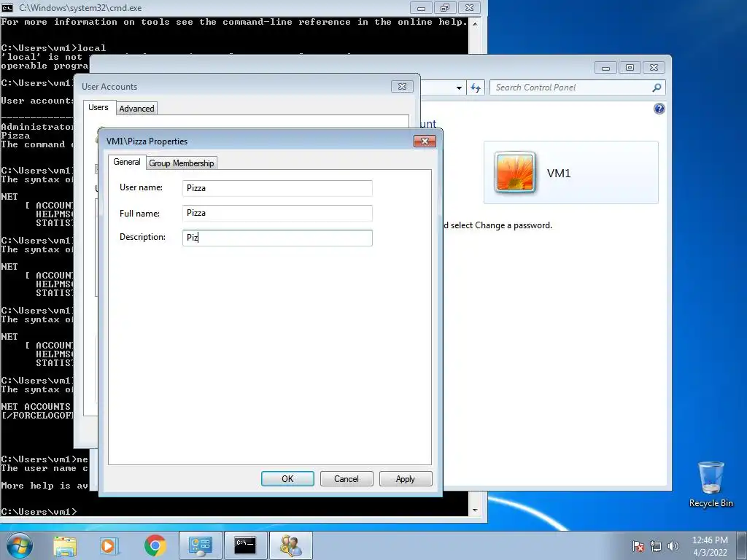Screen dimensions: 747x560
Task: Minimize the Control Panel window
Action: click(x=605, y=68)
